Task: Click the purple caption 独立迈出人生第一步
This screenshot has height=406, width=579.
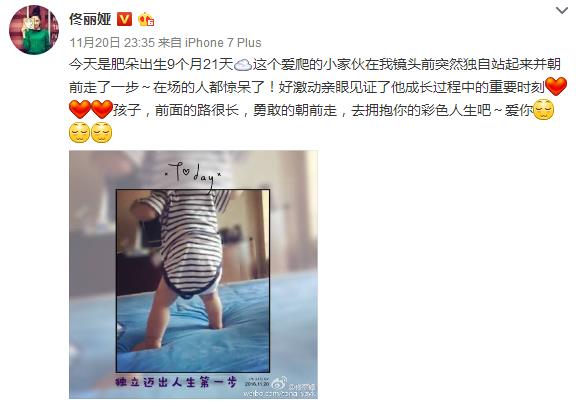Action: click(x=177, y=382)
